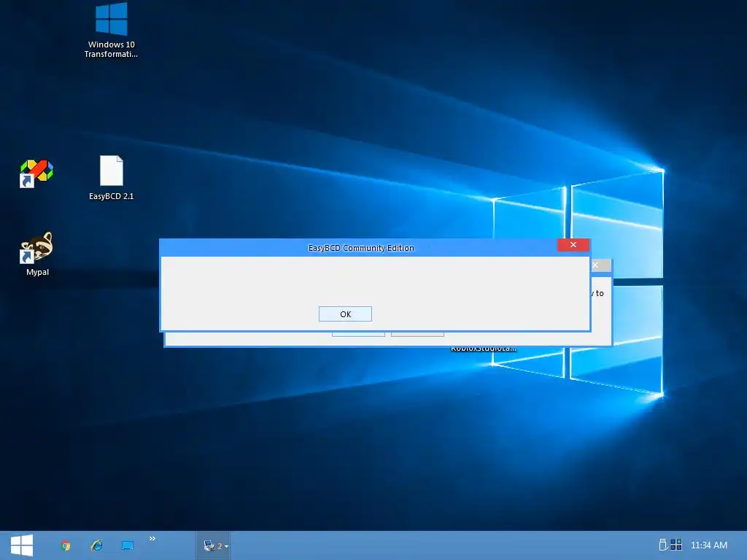Select the Mypal raccoon shortcut icon
The width and height of the screenshot is (747, 560).
point(37,254)
